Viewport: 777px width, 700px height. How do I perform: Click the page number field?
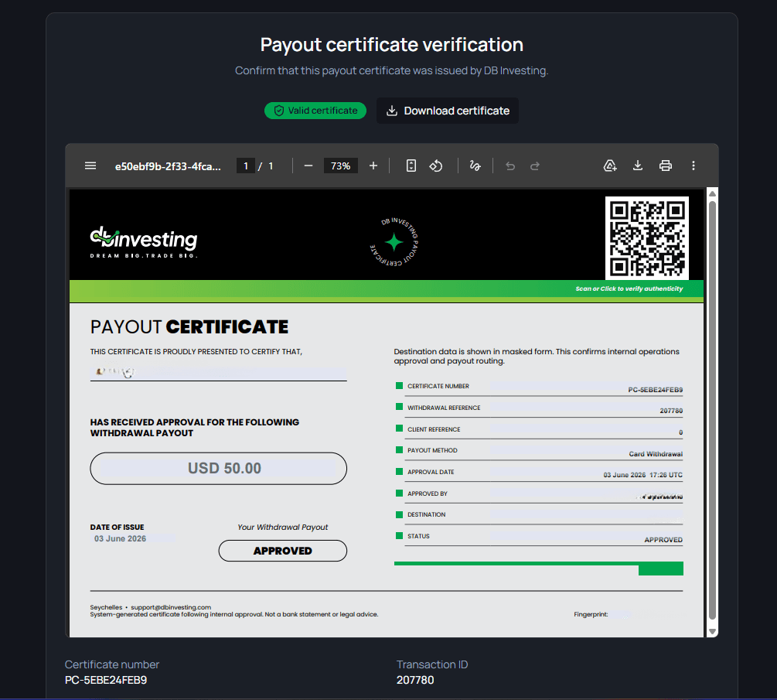pyautogui.click(x=246, y=166)
